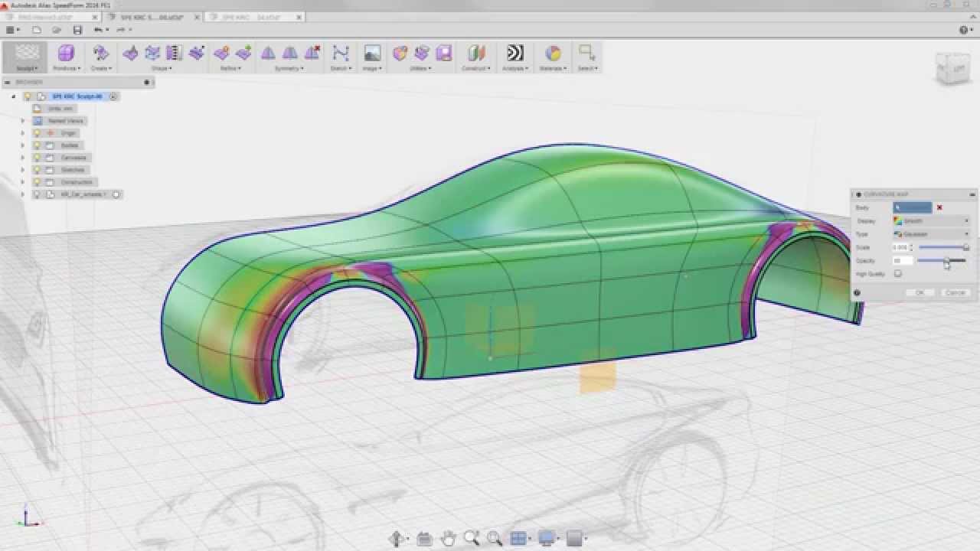The width and height of the screenshot is (980, 551).
Task: Open the Shape dropdown label
Action: tap(161, 68)
